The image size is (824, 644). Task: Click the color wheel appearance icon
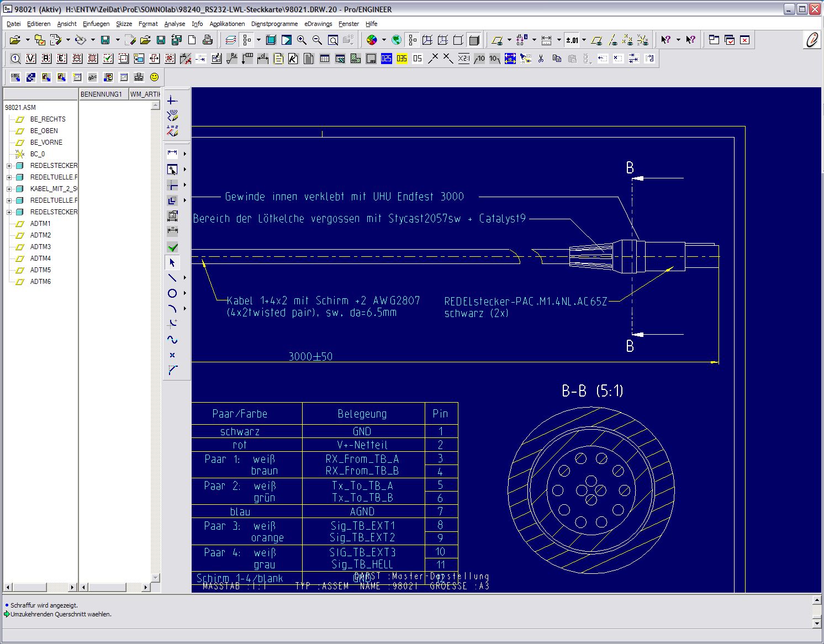pos(372,40)
